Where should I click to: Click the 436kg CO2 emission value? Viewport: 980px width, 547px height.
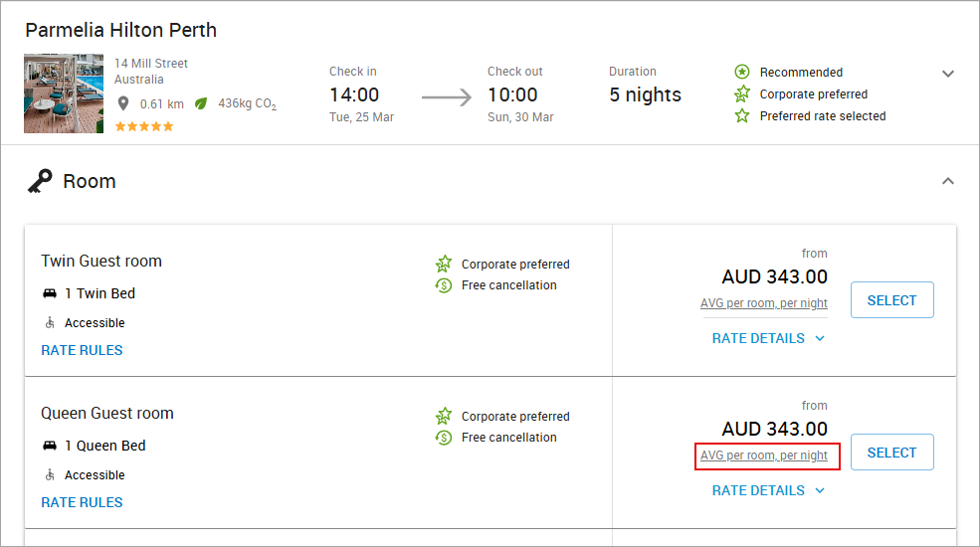(247, 103)
